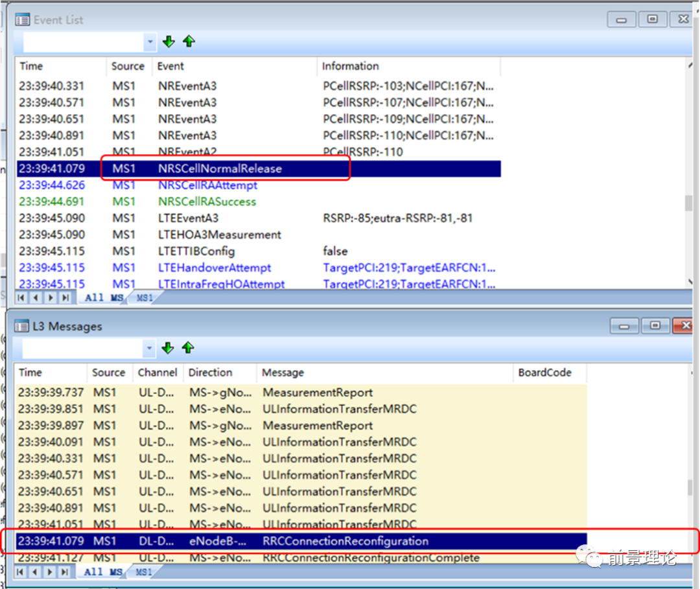Go to previous tab in Event List navigator
The image size is (700, 589).
click(x=36, y=297)
